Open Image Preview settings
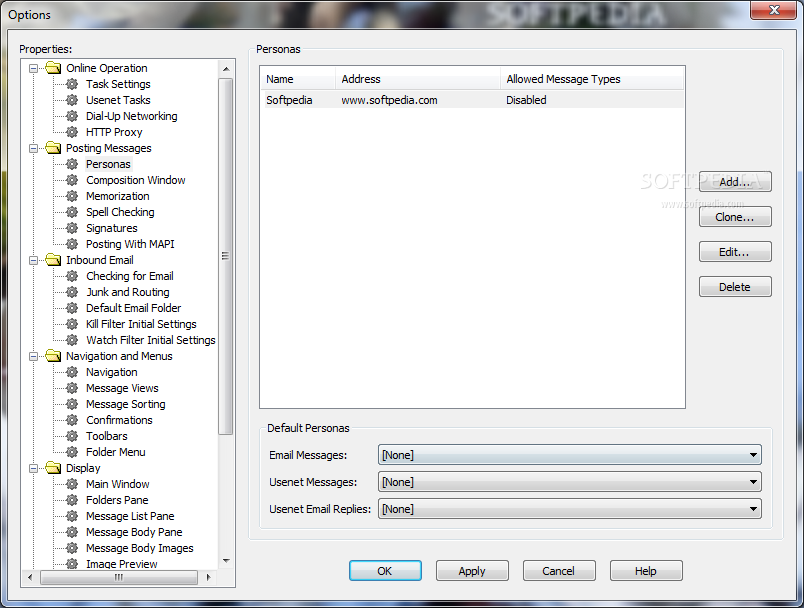 122,564
